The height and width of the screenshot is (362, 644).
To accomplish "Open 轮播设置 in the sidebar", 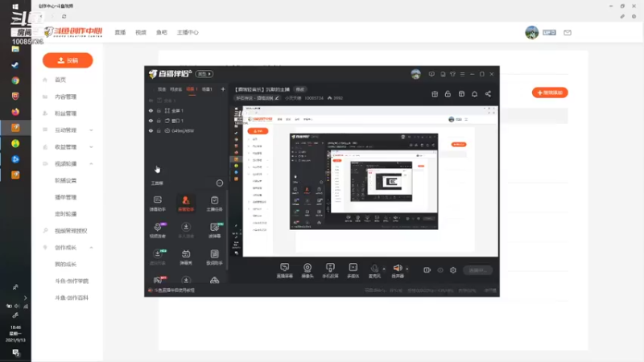I will tap(66, 180).
